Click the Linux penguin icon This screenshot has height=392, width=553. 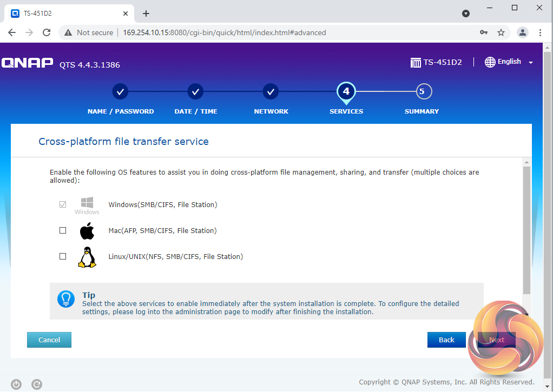click(x=87, y=257)
